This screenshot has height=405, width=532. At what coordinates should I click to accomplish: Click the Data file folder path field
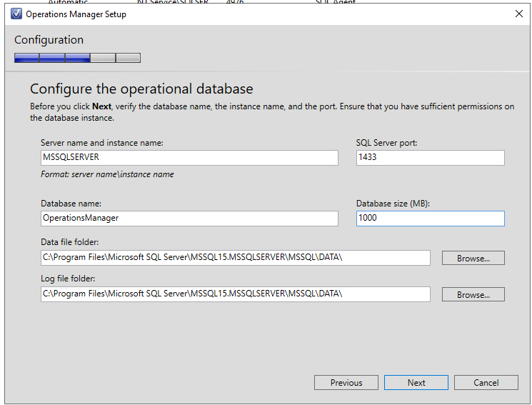[236, 258]
